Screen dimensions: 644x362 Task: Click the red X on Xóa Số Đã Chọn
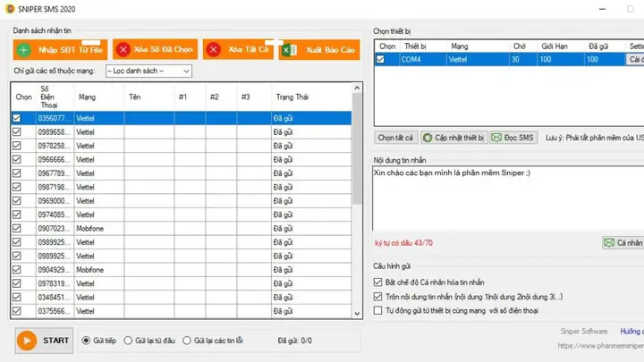point(123,50)
